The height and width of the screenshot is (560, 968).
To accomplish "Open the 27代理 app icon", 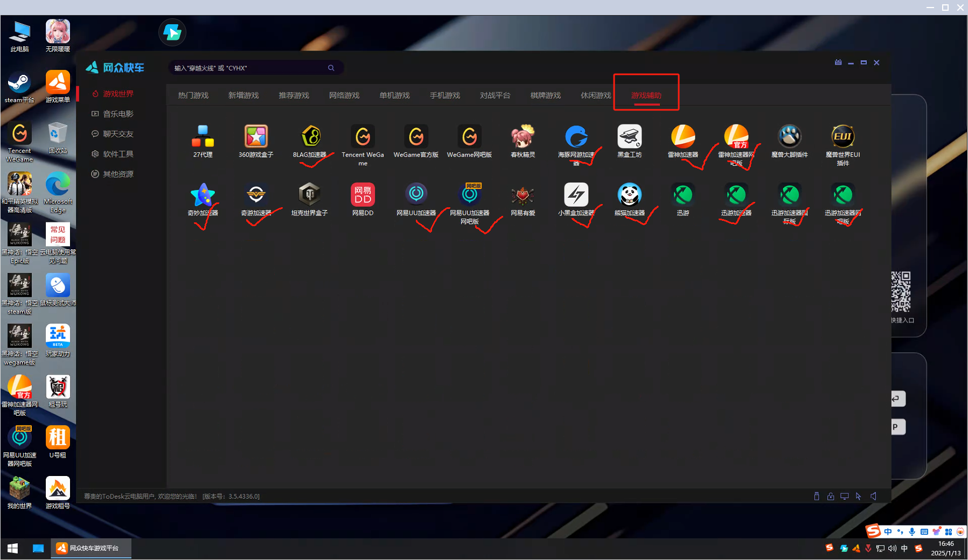I will pyautogui.click(x=203, y=137).
